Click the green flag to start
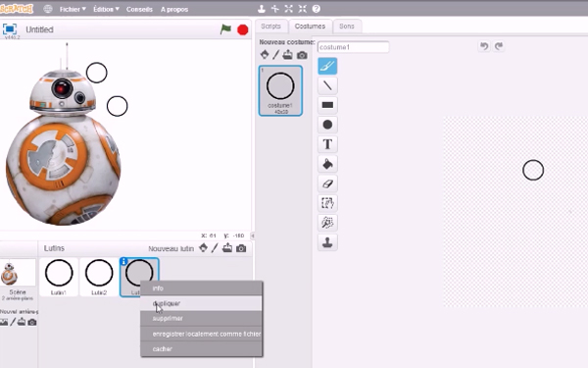The height and width of the screenshot is (368, 588). (225, 29)
